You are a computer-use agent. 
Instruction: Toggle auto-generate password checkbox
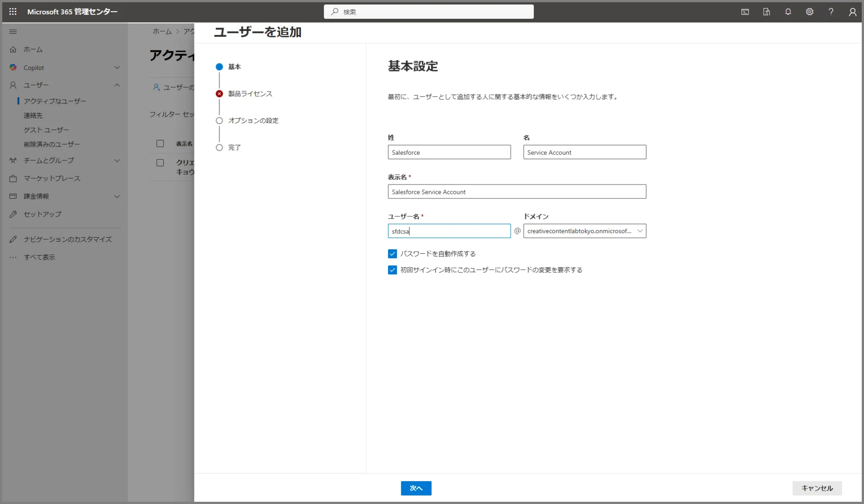392,254
